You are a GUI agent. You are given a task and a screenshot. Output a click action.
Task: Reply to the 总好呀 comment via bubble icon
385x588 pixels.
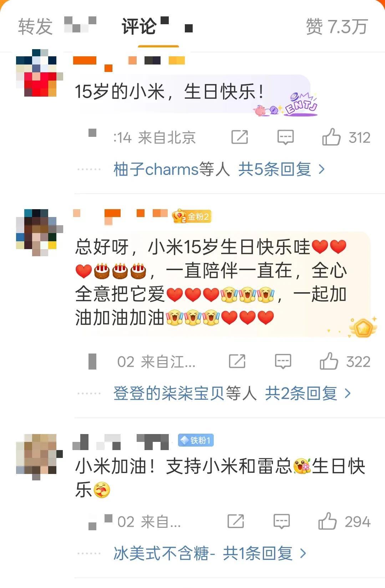click(283, 361)
